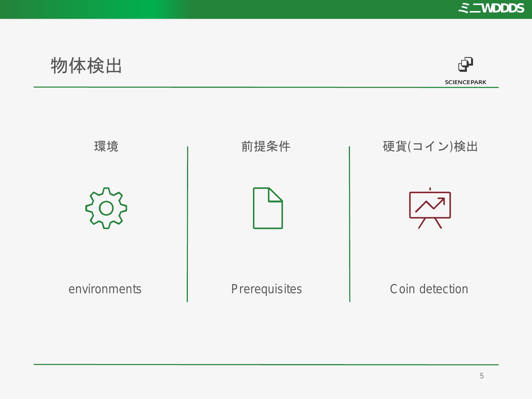Image resolution: width=532 pixels, height=399 pixels.
Task: Click the ミニWDDDS logo in header
Action: click(x=491, y=8)
